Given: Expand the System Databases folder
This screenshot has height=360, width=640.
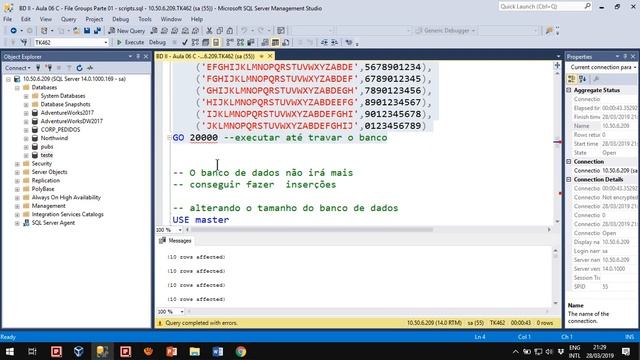Looking at the screenshot, I should [26, 96].
